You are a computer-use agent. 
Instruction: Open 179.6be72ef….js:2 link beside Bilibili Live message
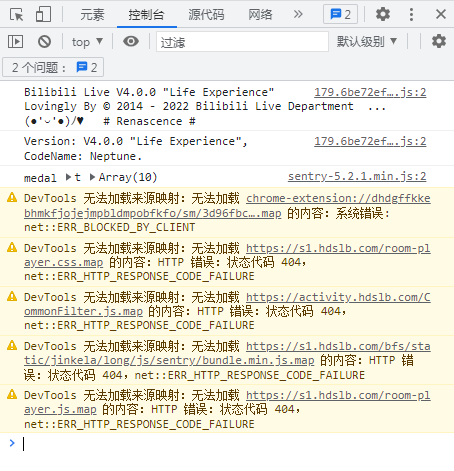tap(370, 92)
